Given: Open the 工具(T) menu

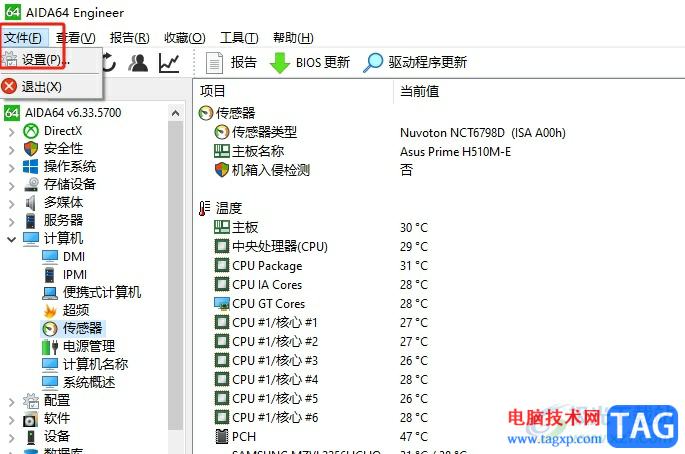Looking at the screenshot, I should (x=239, y=38).
